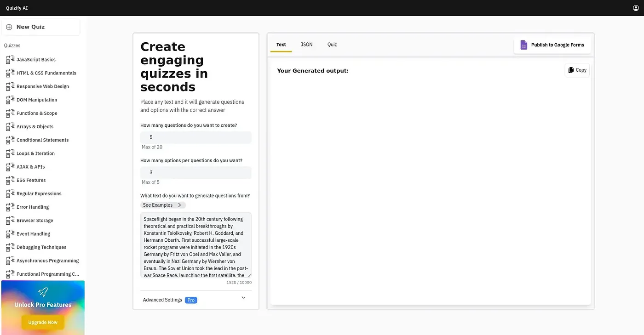This screenshot has height=335, width=644.
Task: Select the DOM Manipulation quiz
Action: point(37,100)
